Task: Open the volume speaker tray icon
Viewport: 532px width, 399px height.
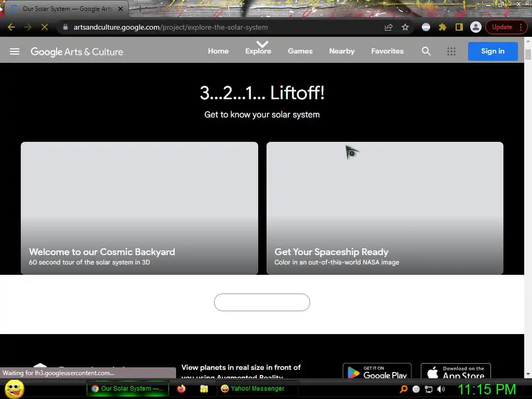Action: coord(441,389)
